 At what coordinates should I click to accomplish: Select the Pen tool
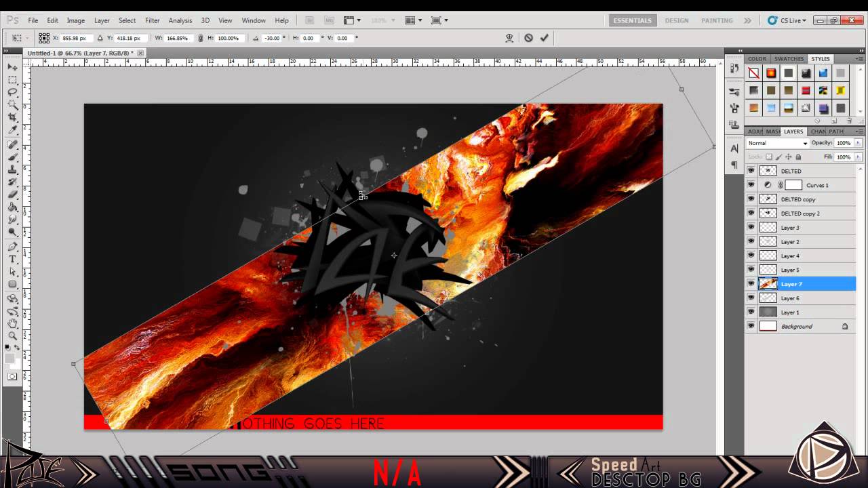tap(12, 247)
